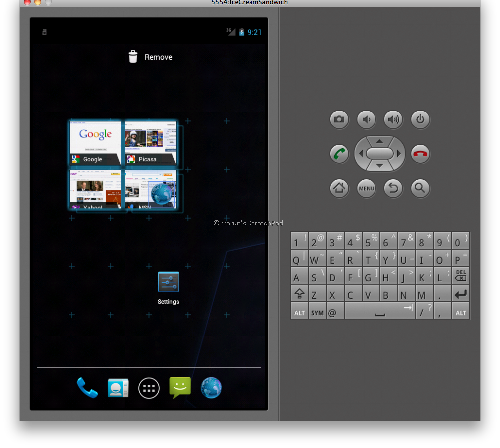Open the Settings app shortcut
Image resolution: width=500 pixels, height=448 pixels.
(168, 288)
